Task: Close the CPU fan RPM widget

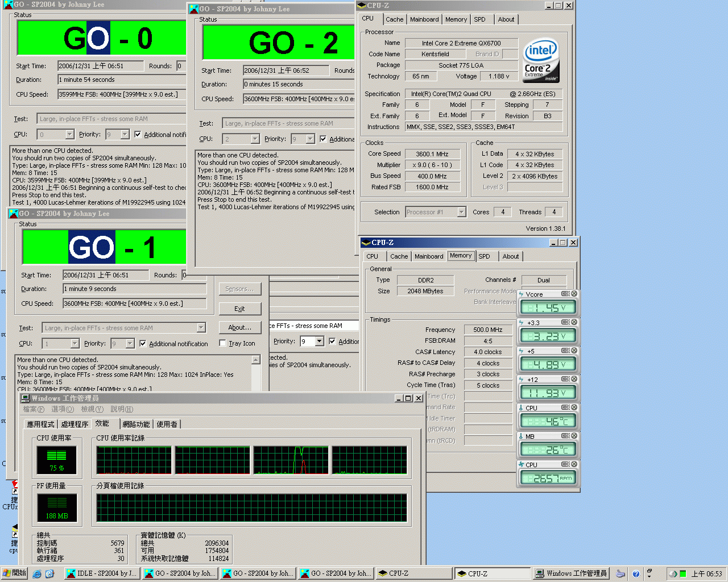Action: [x=574, y=464]
